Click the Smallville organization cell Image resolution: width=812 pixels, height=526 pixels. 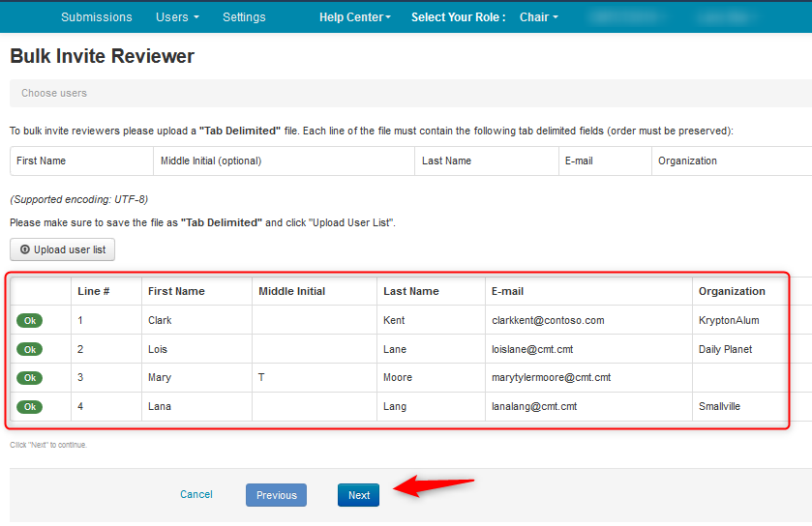719,406
